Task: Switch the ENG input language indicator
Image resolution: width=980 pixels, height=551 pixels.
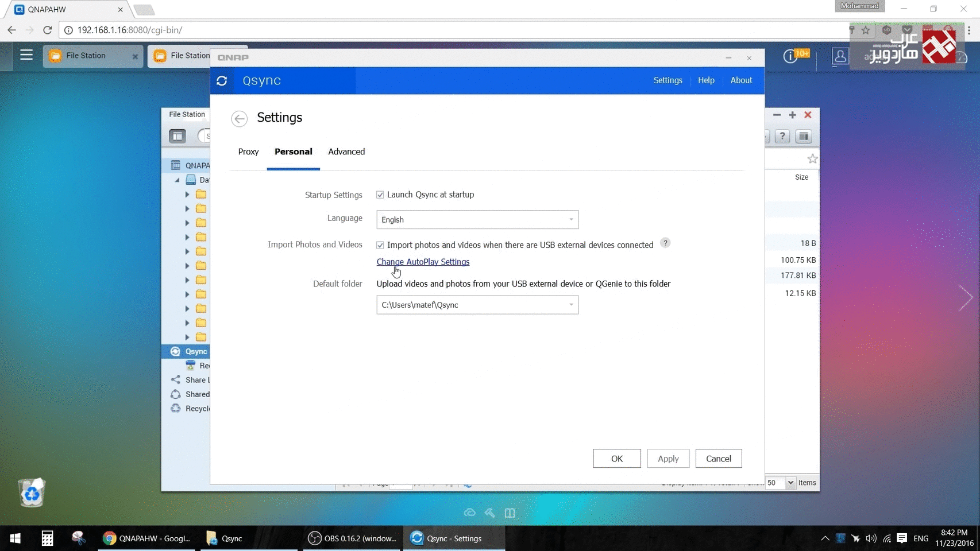Action: coord(921,538)
